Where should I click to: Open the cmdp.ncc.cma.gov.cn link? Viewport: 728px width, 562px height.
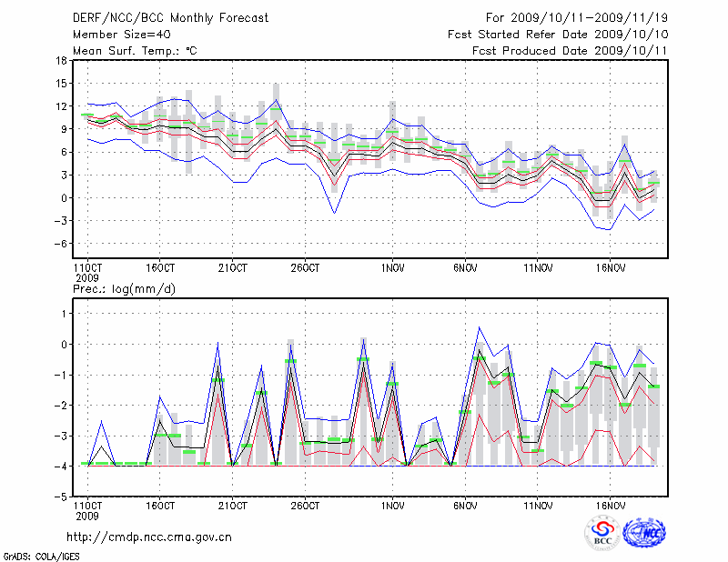[x=149, y=537]
